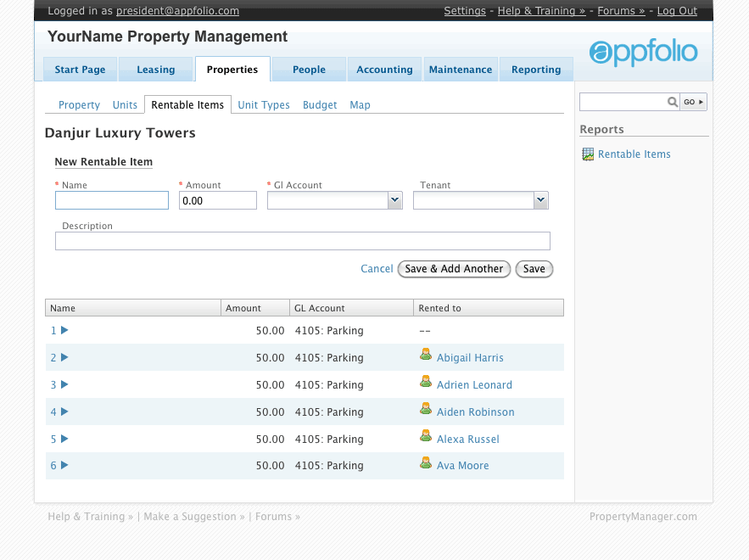Expand rentable item 3 triangle
The height and width of the screenshot is (560, 749).
coord(64,384)
